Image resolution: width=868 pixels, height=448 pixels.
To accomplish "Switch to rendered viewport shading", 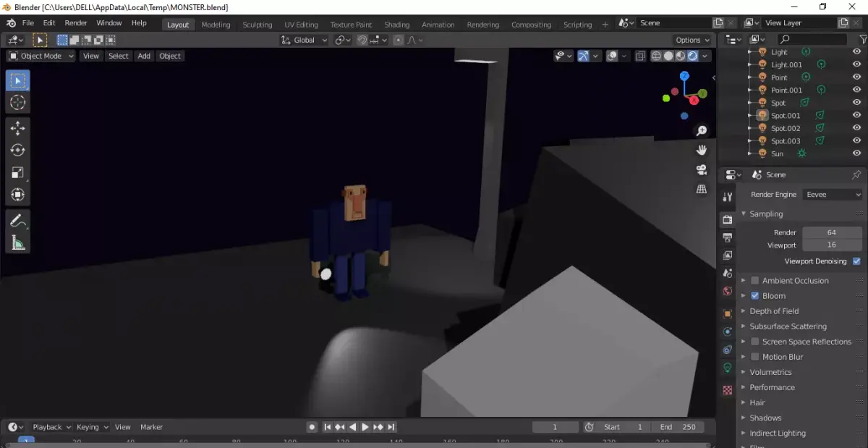I will pos(692,56).
